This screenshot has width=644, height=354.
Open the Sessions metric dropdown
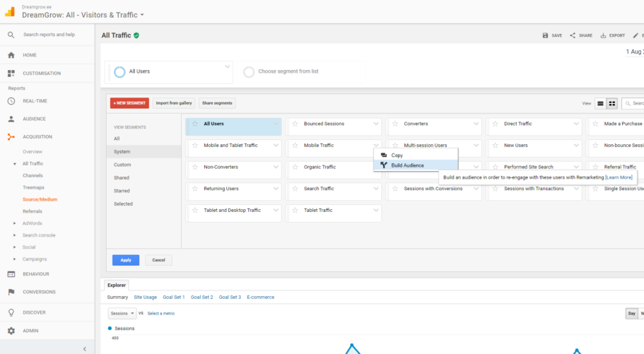122,313
